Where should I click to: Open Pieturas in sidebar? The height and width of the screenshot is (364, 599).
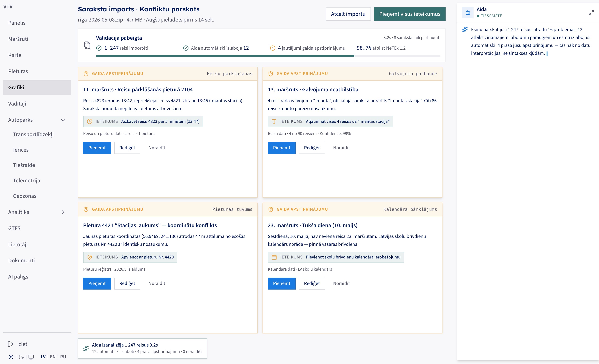click(x=37, y=71)
